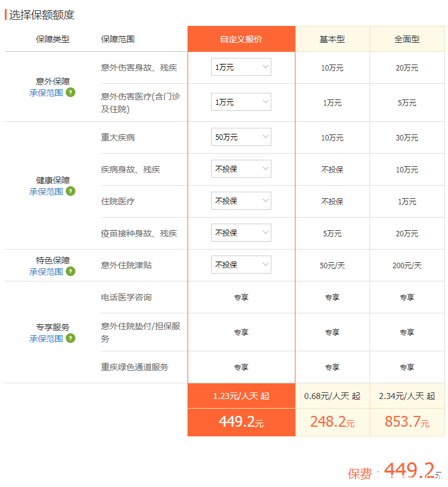
Task: Open 承保范围 link under 健康保障
Action: click(x=46, y=192)
